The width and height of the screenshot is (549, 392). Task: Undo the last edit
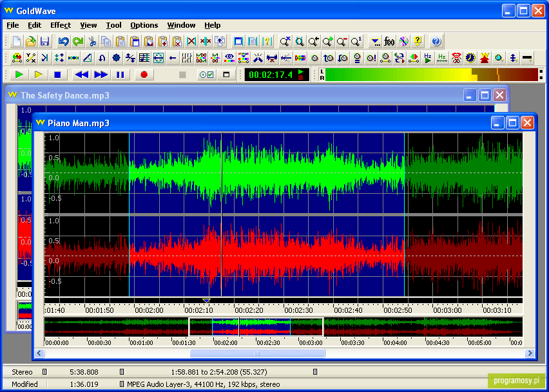coord(63,42)
